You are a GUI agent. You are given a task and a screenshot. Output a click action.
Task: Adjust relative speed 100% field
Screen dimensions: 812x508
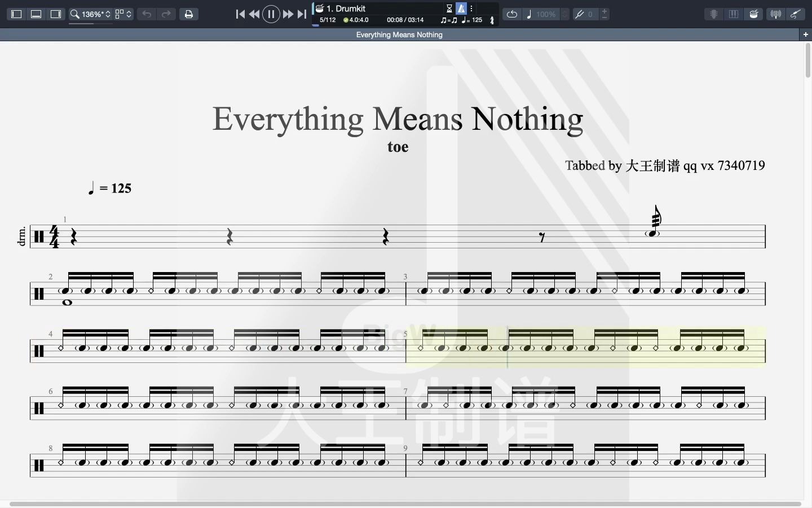coord(546,14)
